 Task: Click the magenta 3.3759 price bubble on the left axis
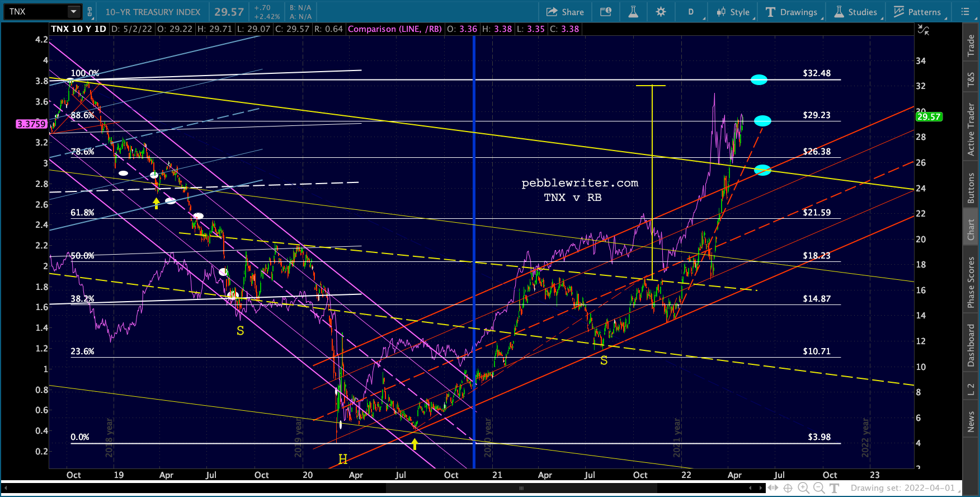(x=31, y=124)
